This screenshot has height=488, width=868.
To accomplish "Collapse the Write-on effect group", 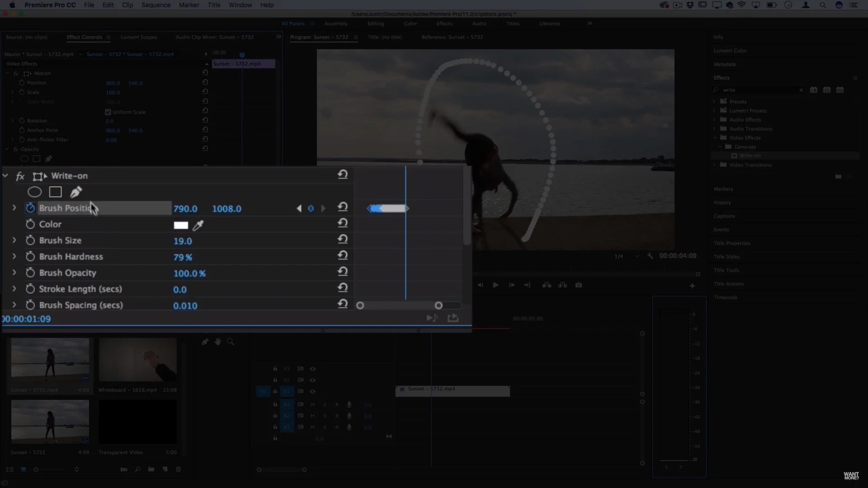I will 5,176.
